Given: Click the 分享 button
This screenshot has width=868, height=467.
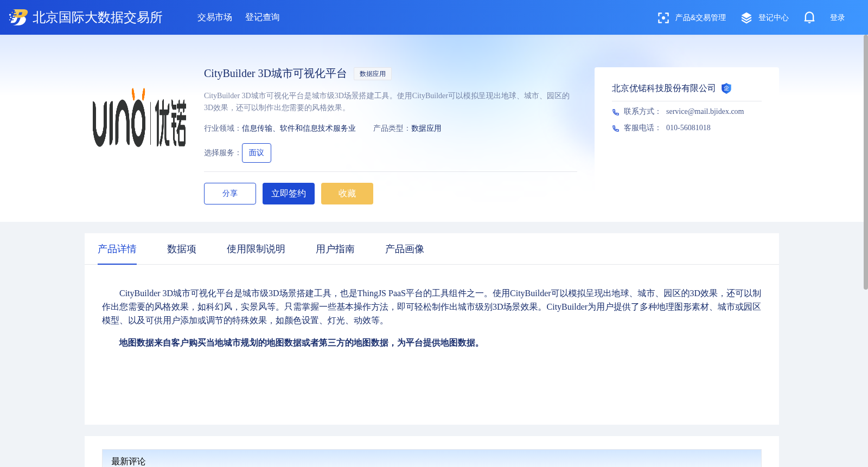Looking at the screenshot, I should 230,194.
